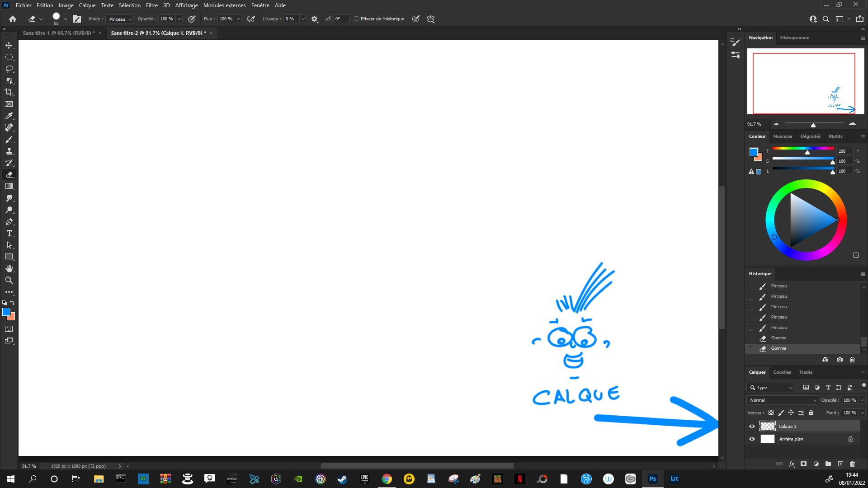Image resolution: width=868 pixels, height=488 pixels.
Task: Switch to the Tracés tab
Action: click(806, 372)
